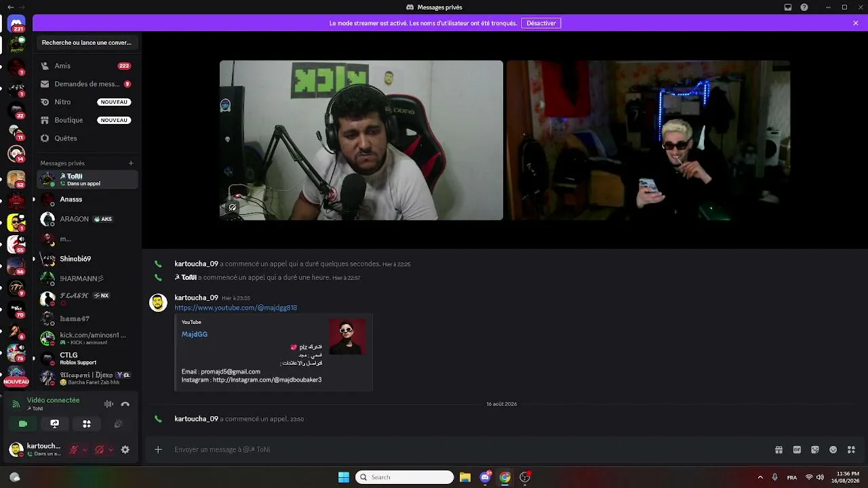Open Windows Start menu

click(x=344, y=477)
